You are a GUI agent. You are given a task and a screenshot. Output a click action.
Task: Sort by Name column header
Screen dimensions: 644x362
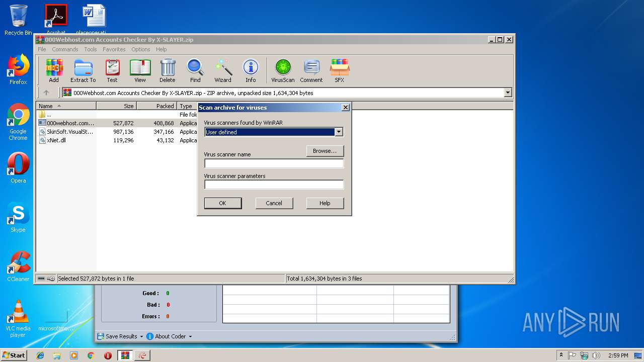click(x=66, y=106)
